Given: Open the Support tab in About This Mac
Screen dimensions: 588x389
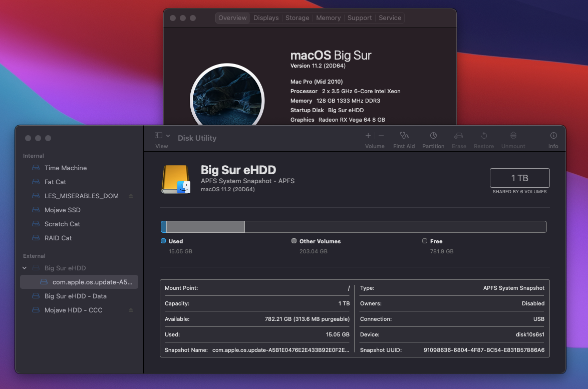Looking at the screenshot, I should pos(360,18).
